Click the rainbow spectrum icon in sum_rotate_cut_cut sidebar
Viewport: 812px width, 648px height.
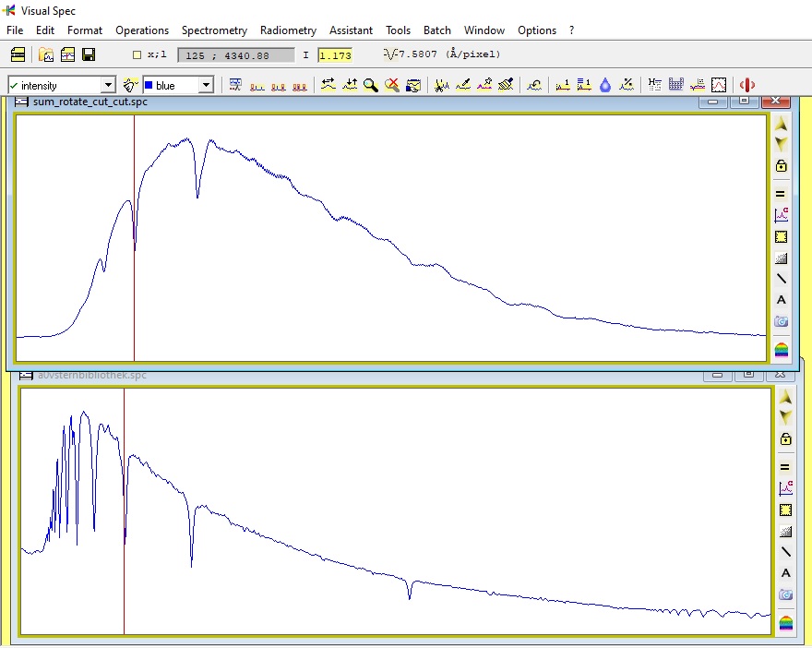coord(781,350)
